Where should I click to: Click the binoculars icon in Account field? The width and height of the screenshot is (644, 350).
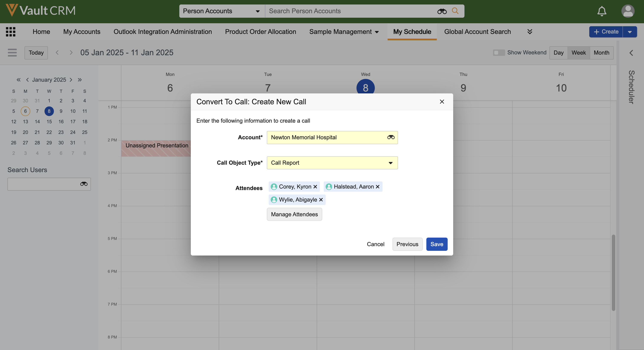point(391,137)
